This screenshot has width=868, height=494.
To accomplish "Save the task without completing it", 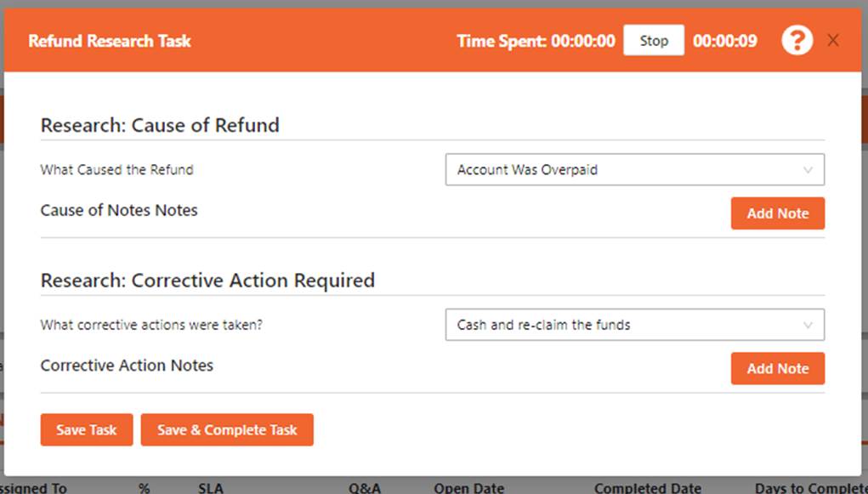I will coord(86,429).
